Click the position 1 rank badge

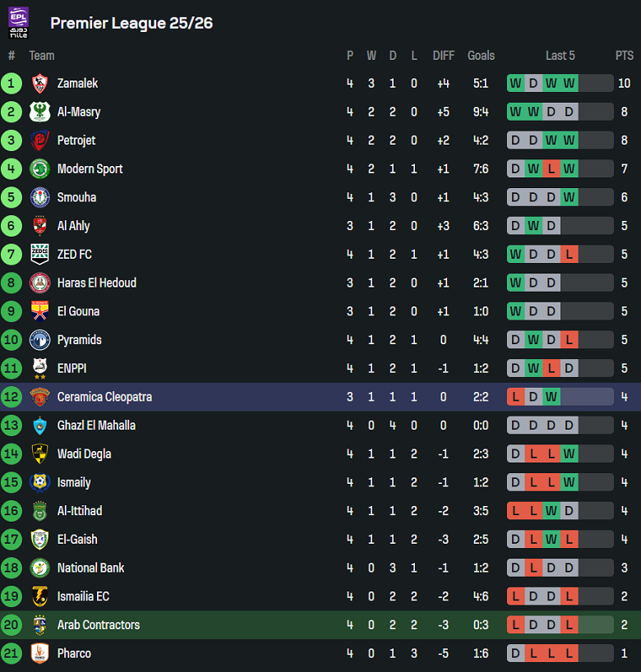12,83
